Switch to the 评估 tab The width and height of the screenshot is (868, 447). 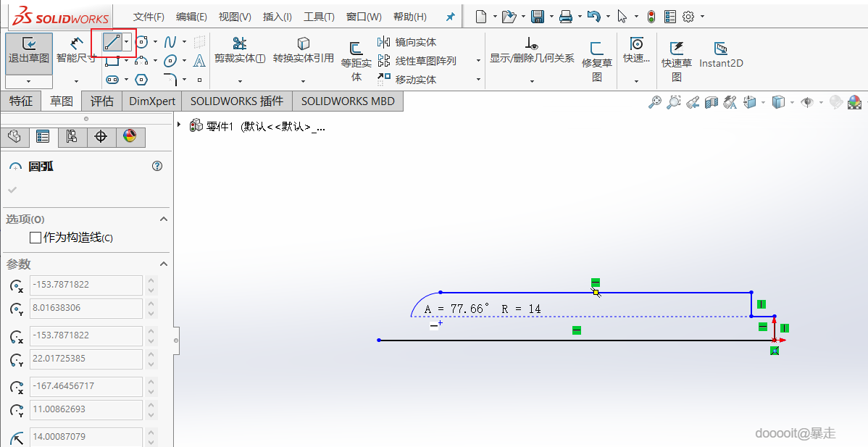tap(102, 101)
